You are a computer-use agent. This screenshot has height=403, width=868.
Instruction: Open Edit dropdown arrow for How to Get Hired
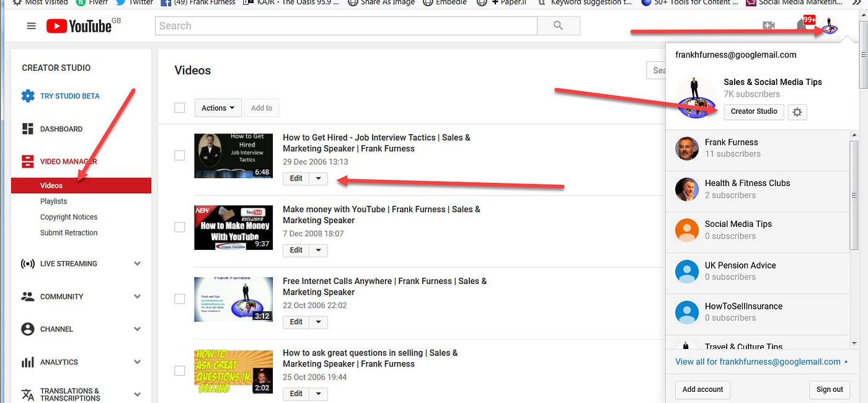[319, 179]
